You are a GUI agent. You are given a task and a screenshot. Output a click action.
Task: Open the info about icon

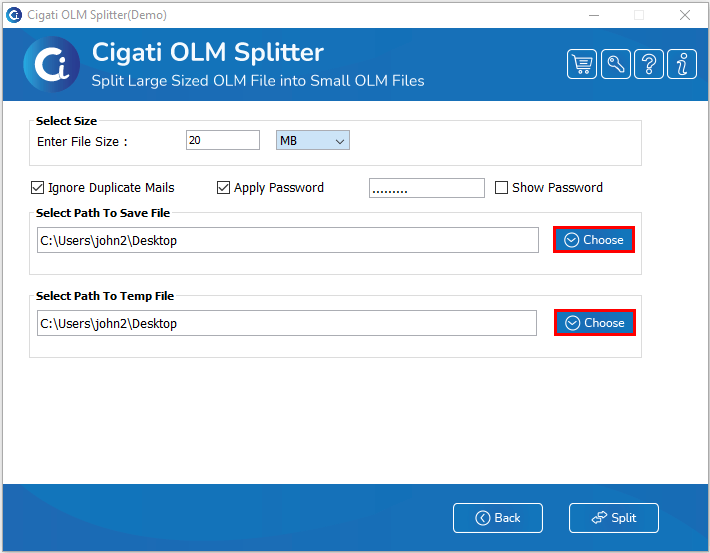(x=682, y=64)
